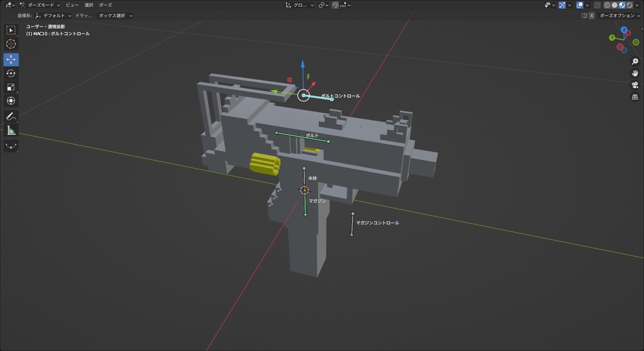
Task: Activate the Move tool
Action: click(11, 60)
